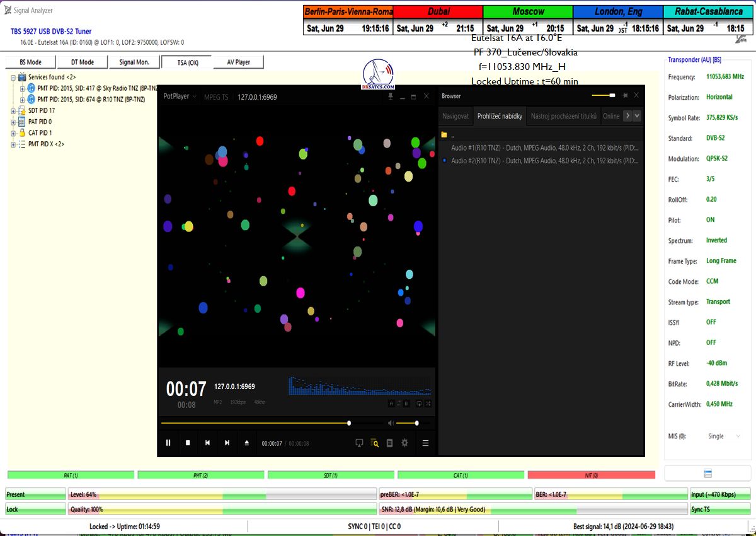Open the Navigovat tab in Browser
This screenshot has width=756, height=536.
[x=455, y=116]
